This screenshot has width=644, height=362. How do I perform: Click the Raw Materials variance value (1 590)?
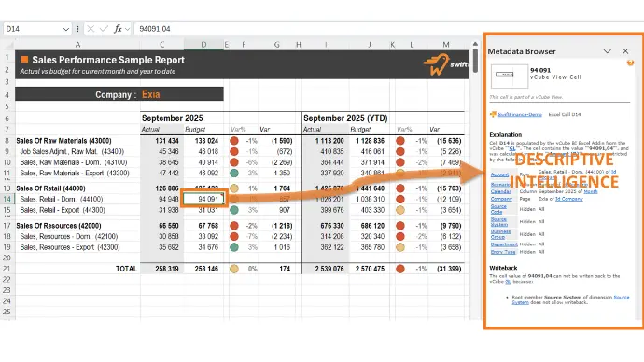(282, 141)
